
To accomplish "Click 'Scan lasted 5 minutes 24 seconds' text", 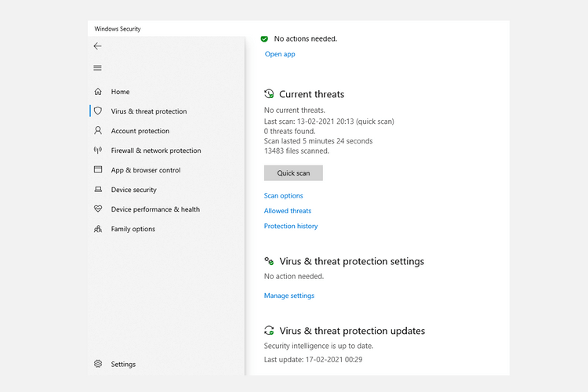I will [x=318, y=141].
